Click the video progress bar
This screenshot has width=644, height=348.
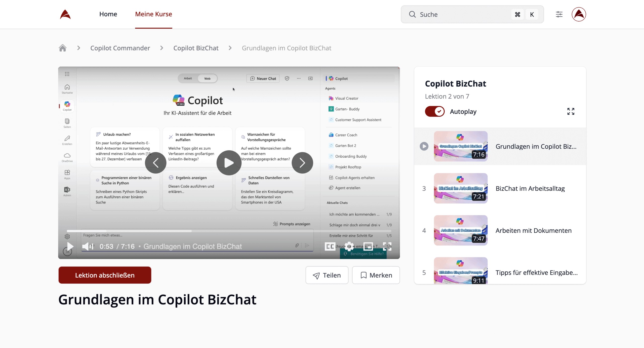[x=229, y=231]
